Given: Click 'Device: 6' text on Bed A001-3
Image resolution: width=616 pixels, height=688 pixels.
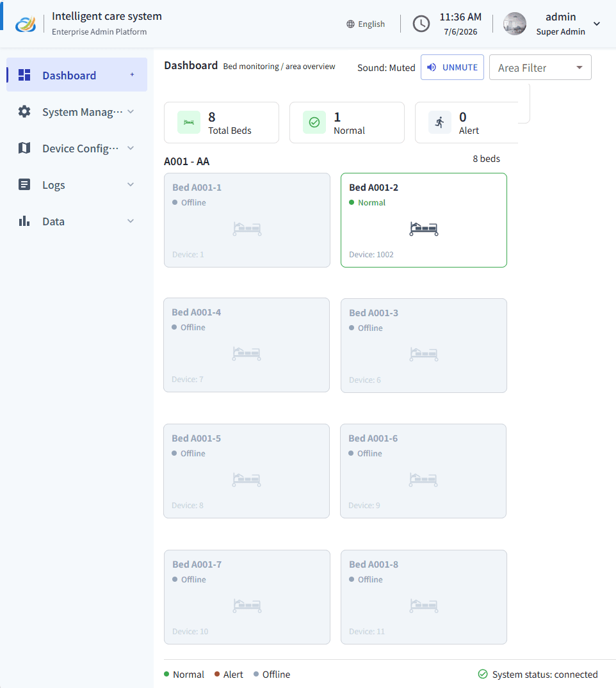Looking at the screenshot, I should point(365,380).
